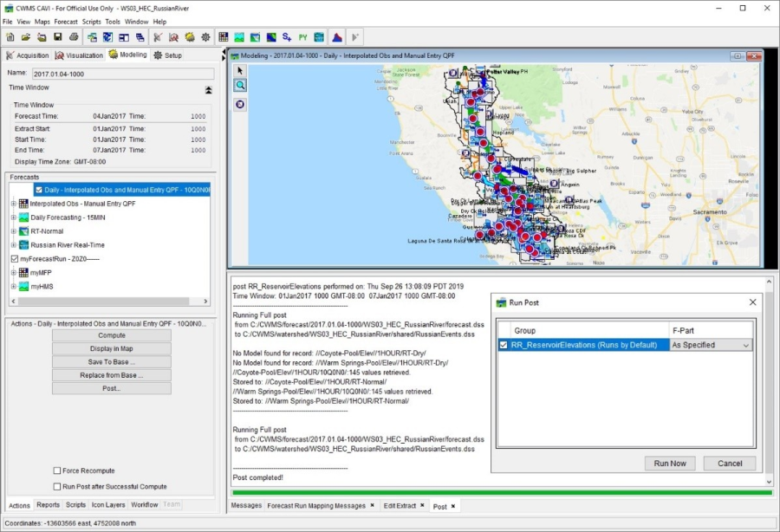780x532 pixels.
Task: Click the blue refresh arrows toolbar icon
Action: (108, 37)
